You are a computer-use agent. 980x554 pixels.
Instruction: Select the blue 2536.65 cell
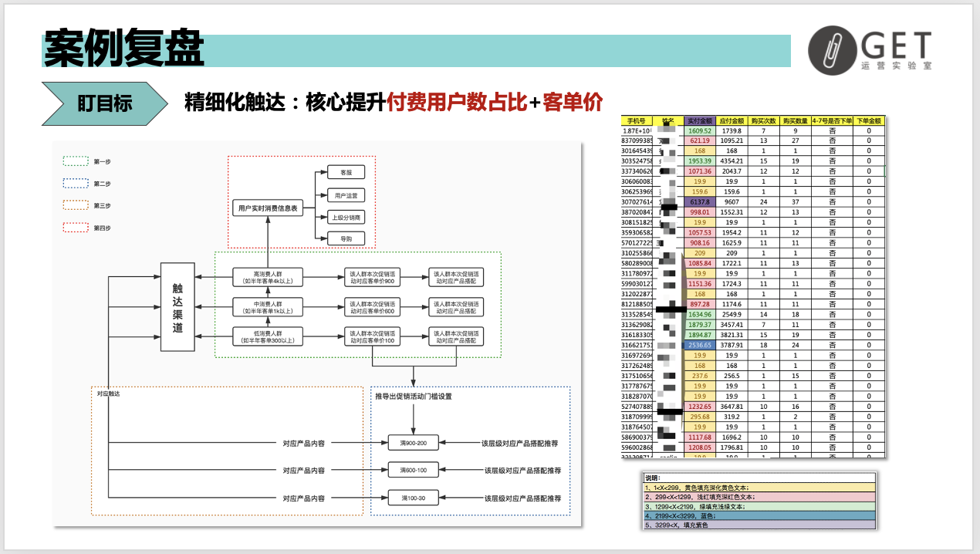pos(699,345)
